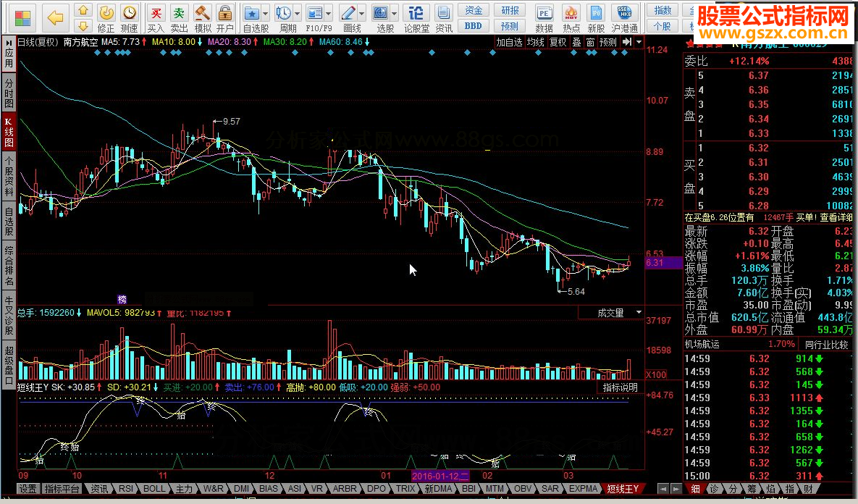This screenshot has height=504, width=858.
Task: Toggle 窗 multi-window mode
Action: (590, 41)
